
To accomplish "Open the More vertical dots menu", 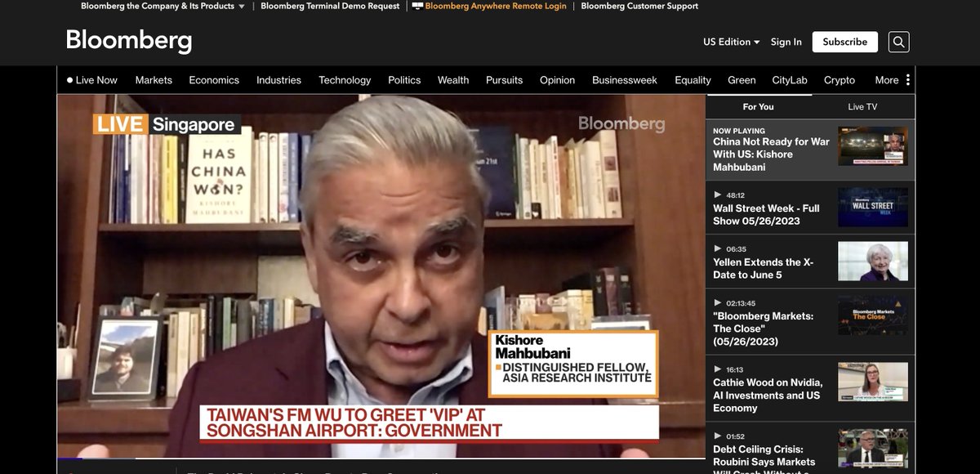I will [907, 80].
